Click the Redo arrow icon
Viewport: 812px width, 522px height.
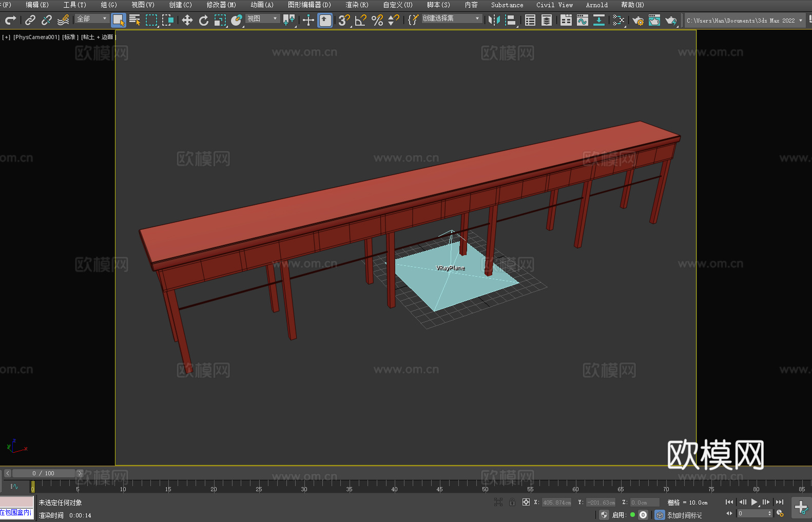pyautogui.click(x=10, y=20)
